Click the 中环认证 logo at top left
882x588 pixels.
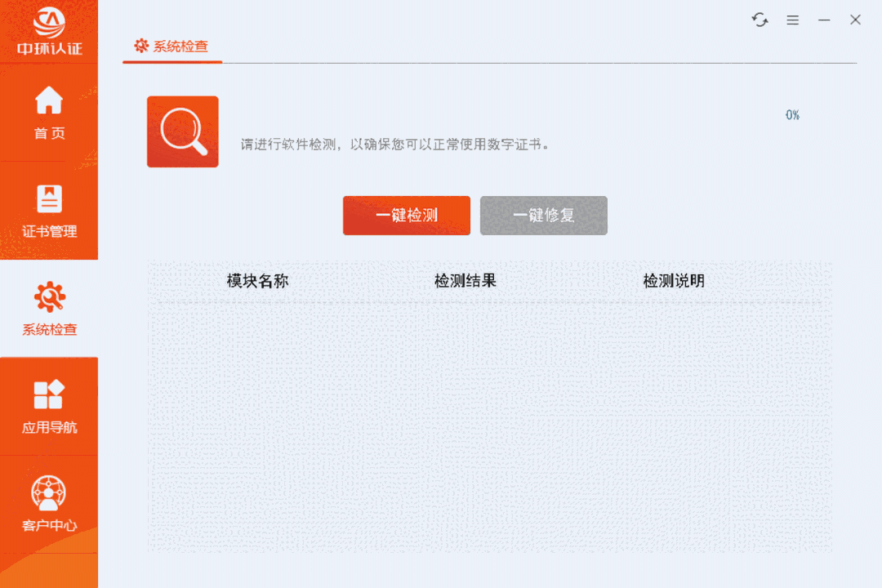(x=49, y=29)
